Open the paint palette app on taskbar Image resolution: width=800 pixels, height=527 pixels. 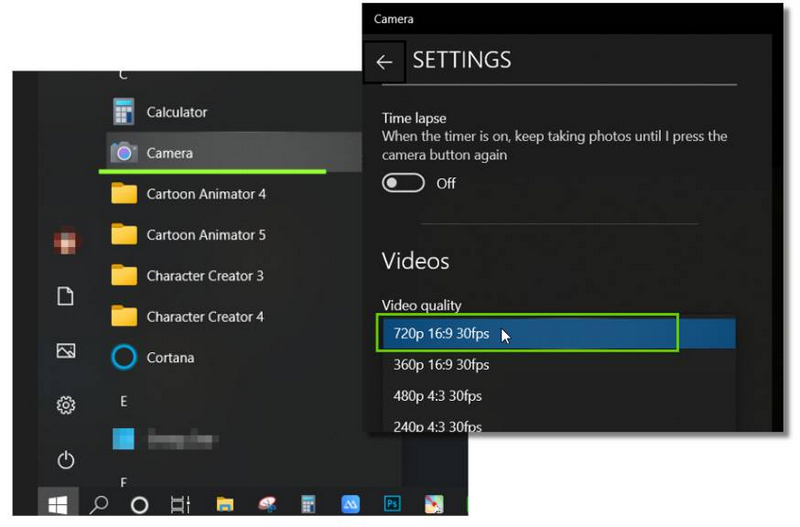point(267,504)
